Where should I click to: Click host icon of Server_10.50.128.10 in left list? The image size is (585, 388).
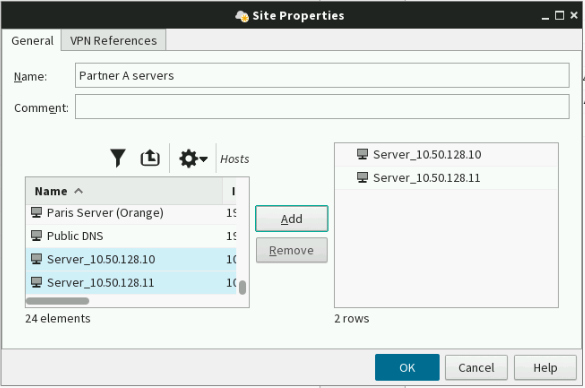[37, 259]
